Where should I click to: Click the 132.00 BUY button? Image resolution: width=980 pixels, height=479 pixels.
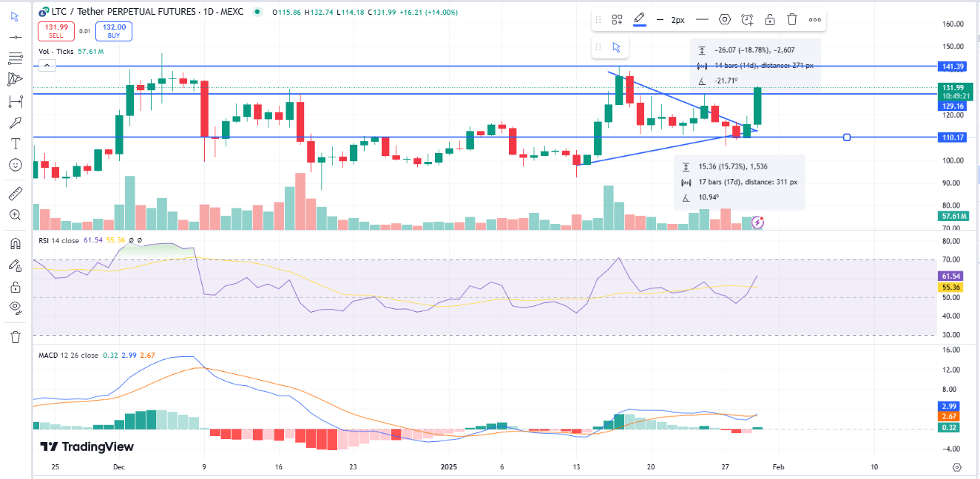pos(113,31)
